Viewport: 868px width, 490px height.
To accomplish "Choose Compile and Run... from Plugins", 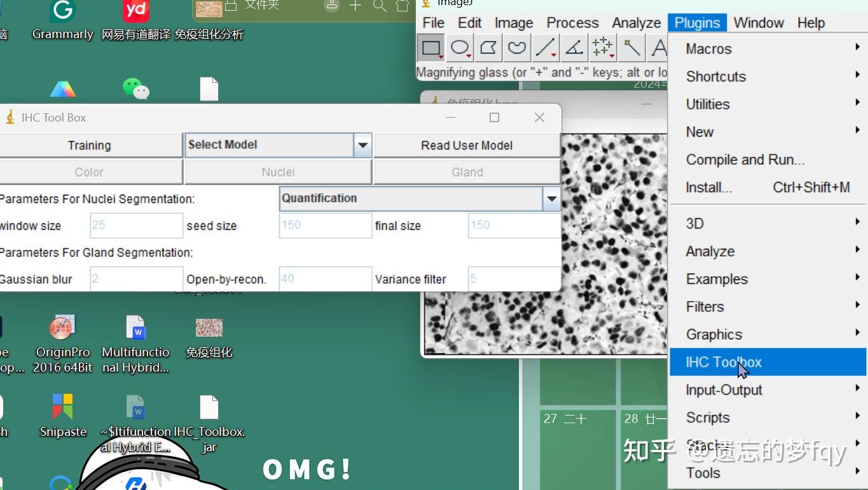I will click(x=768, y=160).
